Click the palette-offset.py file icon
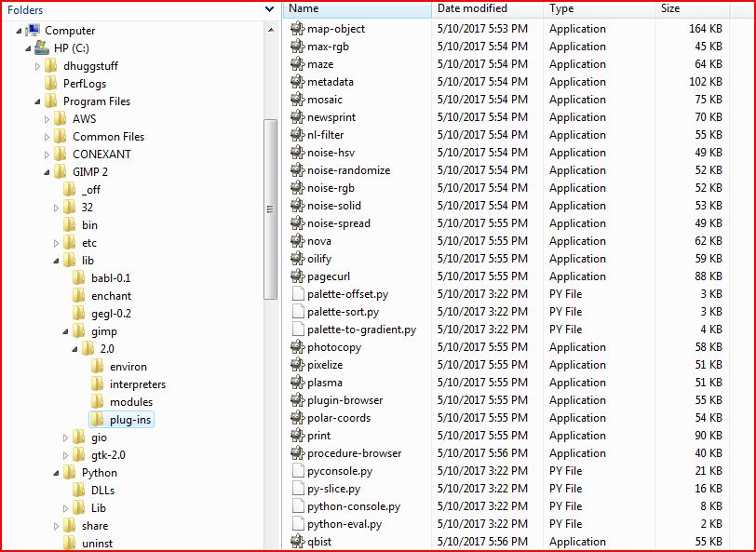 [298, 293]
